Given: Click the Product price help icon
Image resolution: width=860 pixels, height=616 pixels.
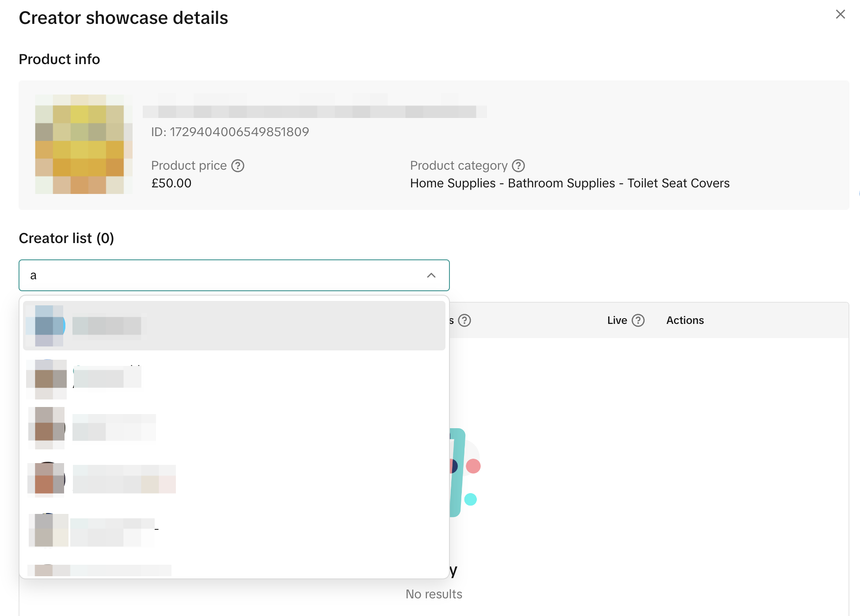Looking at the screenshot, I should 238,166.
